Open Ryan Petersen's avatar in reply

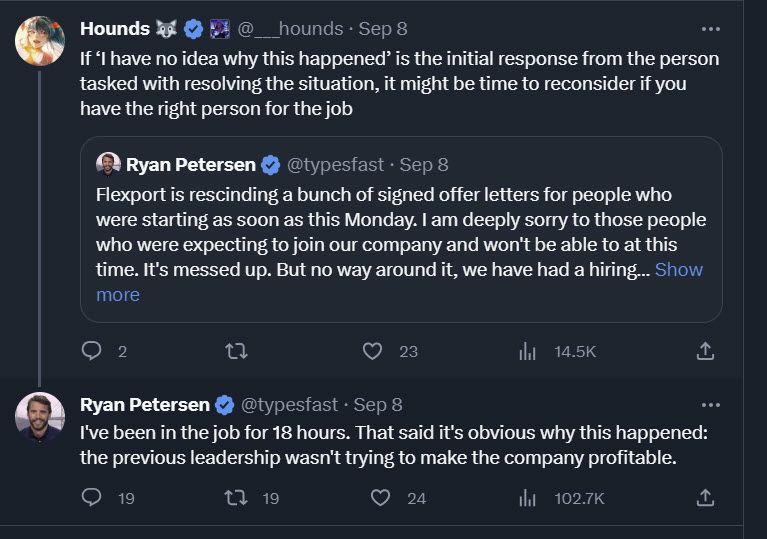point(40,417)
